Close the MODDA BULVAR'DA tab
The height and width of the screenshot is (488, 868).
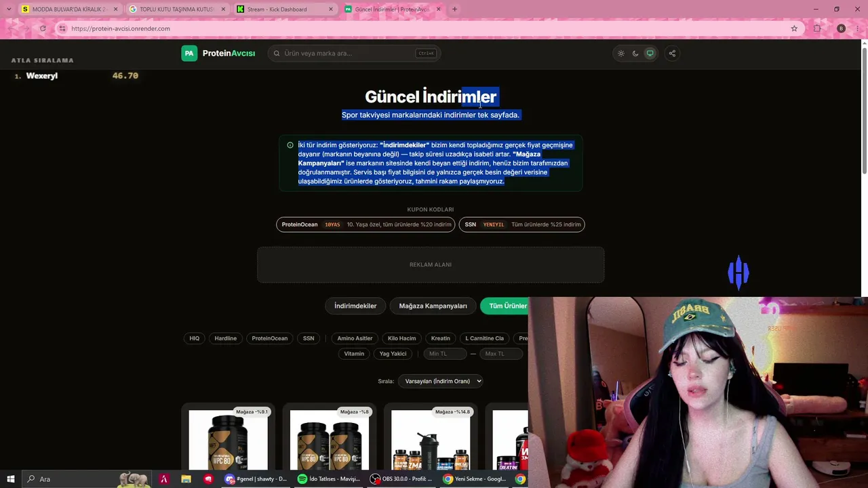[115, 9]
